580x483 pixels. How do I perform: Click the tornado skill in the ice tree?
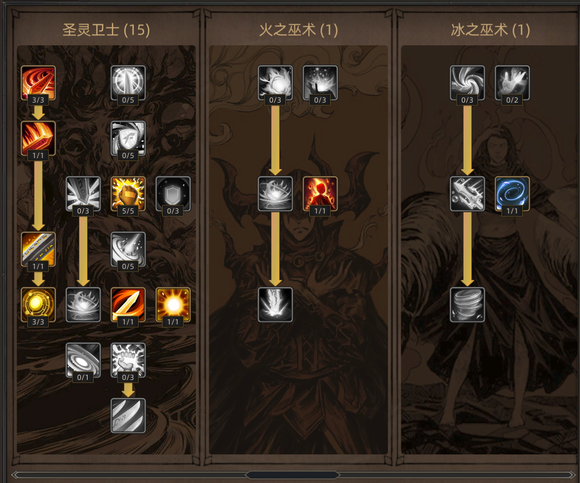click(x=467, y=305)
